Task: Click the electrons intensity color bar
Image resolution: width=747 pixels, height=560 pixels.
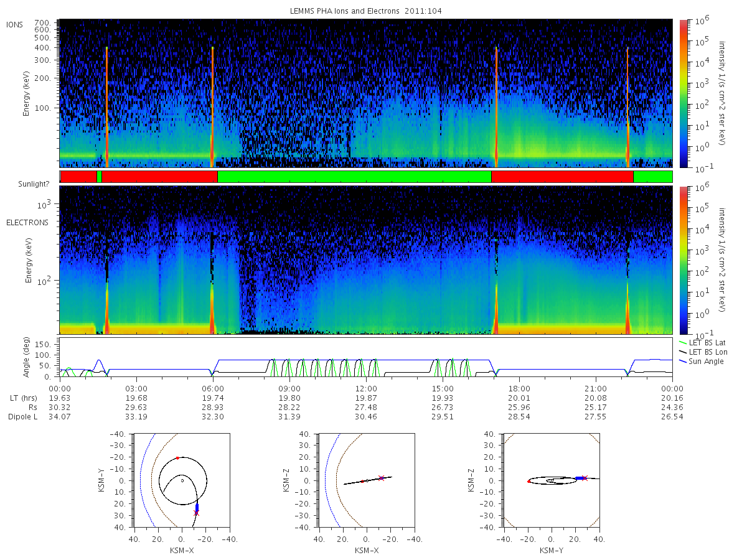Action: [683, 260]
